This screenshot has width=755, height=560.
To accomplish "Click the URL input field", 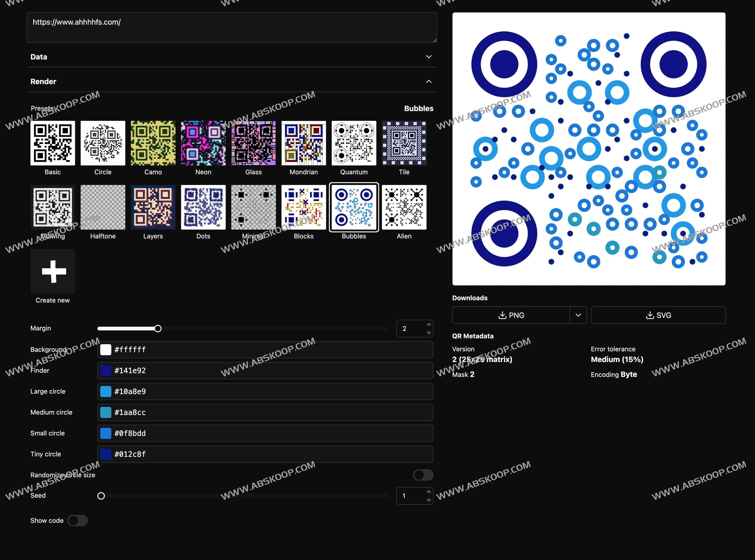I will (x=231, y=25).
